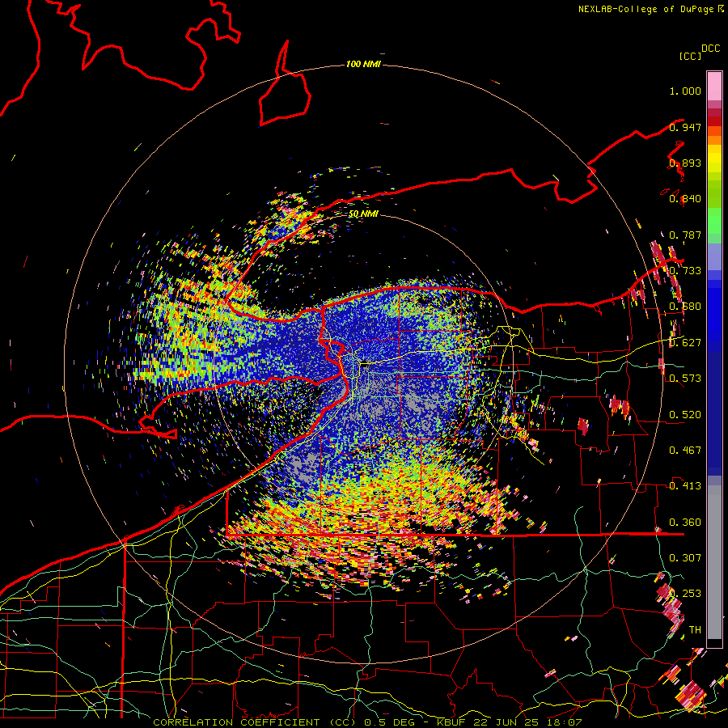Click the 50 NMI range ring label
The height and width of the screenshot is (728, 728).
[363, 214]
